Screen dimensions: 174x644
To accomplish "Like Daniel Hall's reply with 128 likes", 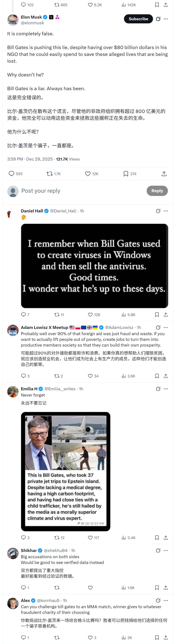I will pyautogui.click(x=90, y=315).
